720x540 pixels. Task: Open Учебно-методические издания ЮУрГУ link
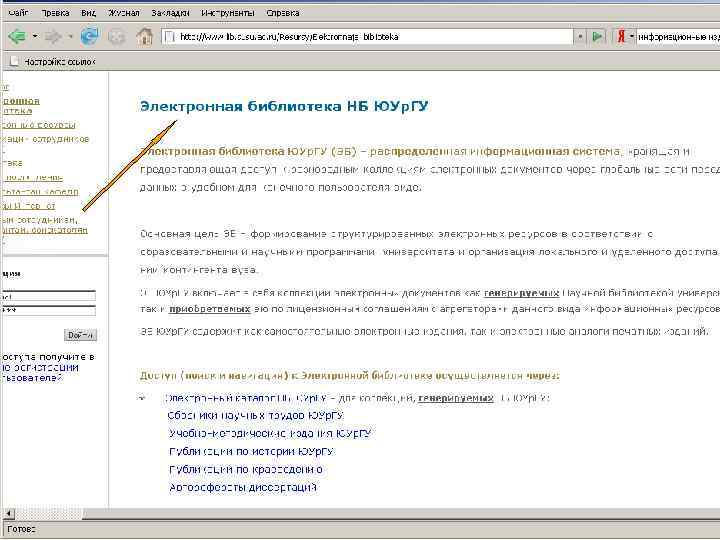[270, 433]
